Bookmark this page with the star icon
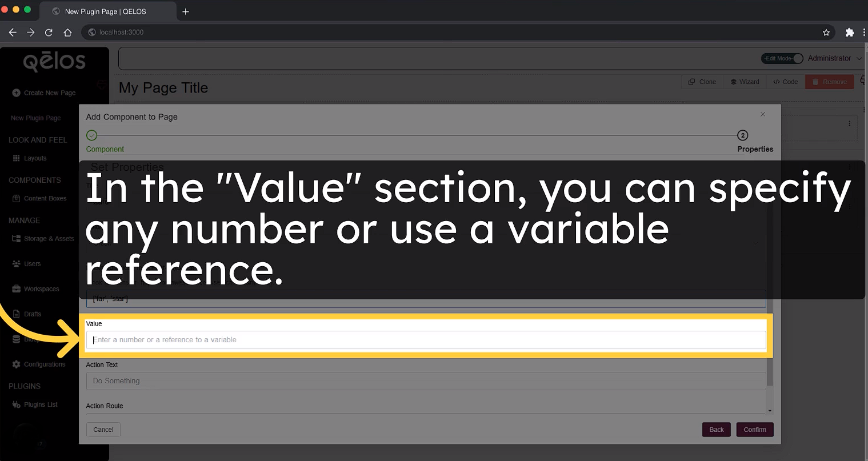This screenshot has width=868, height=461. (x=826, y=33)
